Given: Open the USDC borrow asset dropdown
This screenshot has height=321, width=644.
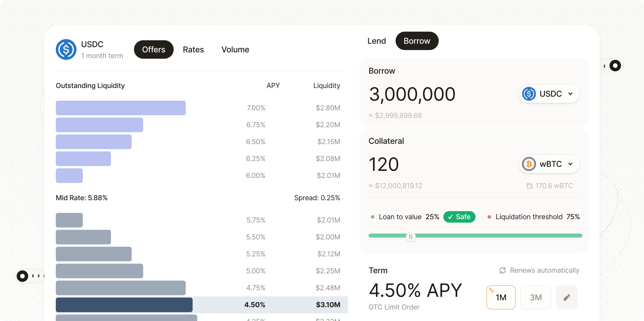Looking at the screenshot, I should tap(549, 94).
